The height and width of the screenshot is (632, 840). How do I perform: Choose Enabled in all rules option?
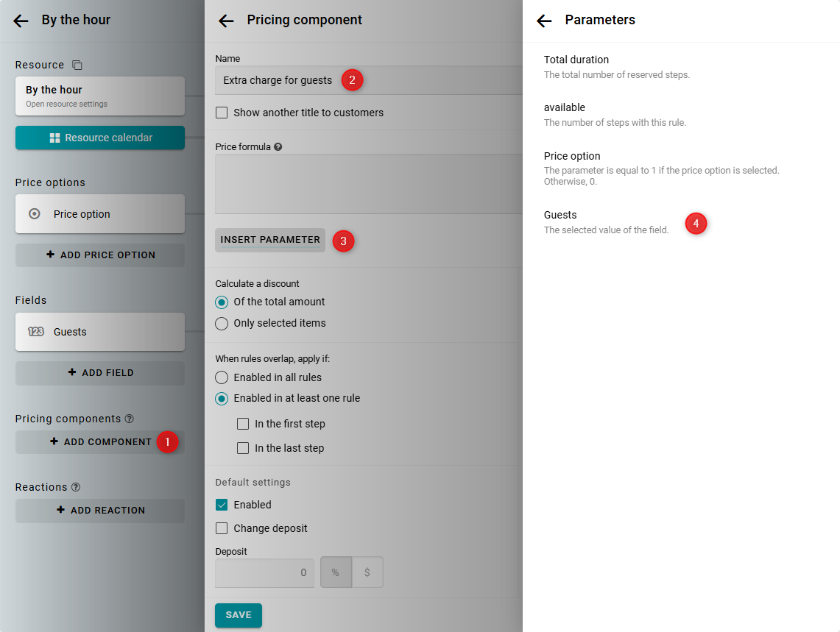222,377
